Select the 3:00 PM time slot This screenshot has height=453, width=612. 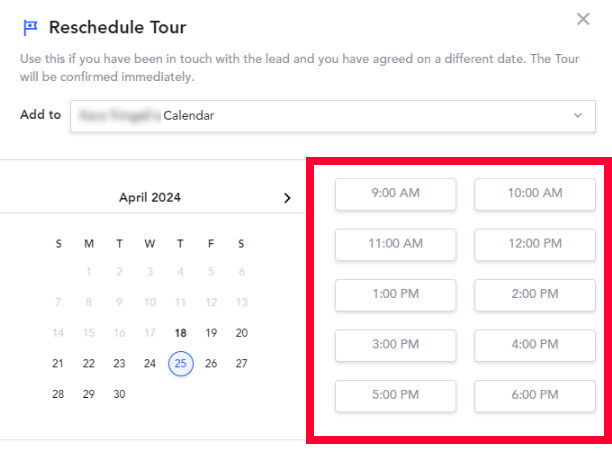pos(395,345)
